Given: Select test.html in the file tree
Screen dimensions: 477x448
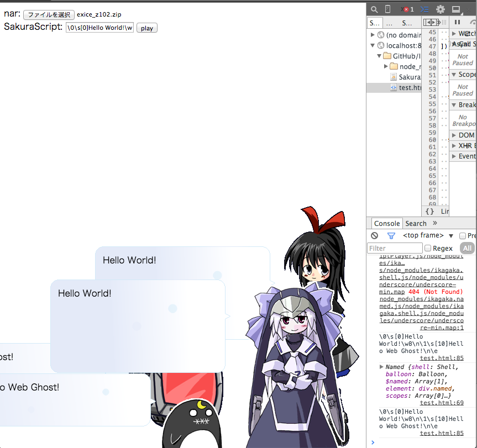Looking at the screenshot, I should 394,87.
